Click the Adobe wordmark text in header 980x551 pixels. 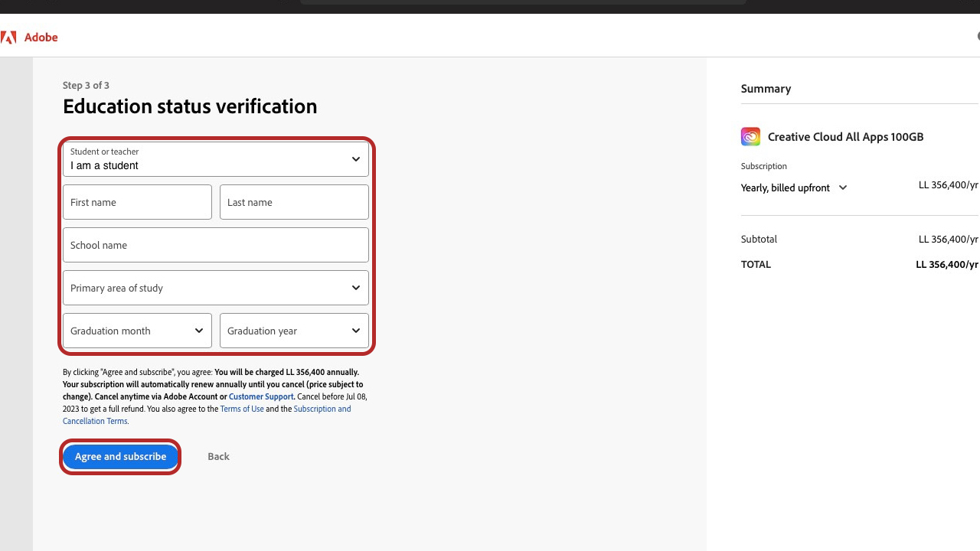[x=41, y=37]
